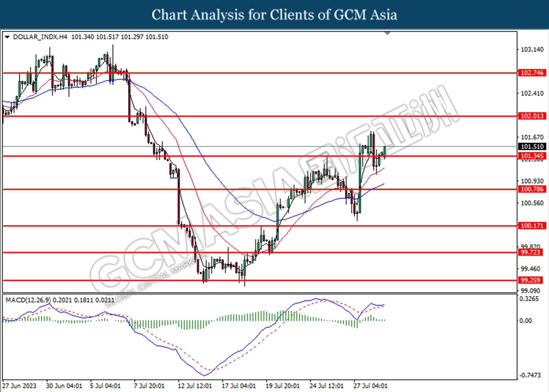Click the 100.786 red price level label

532,189
